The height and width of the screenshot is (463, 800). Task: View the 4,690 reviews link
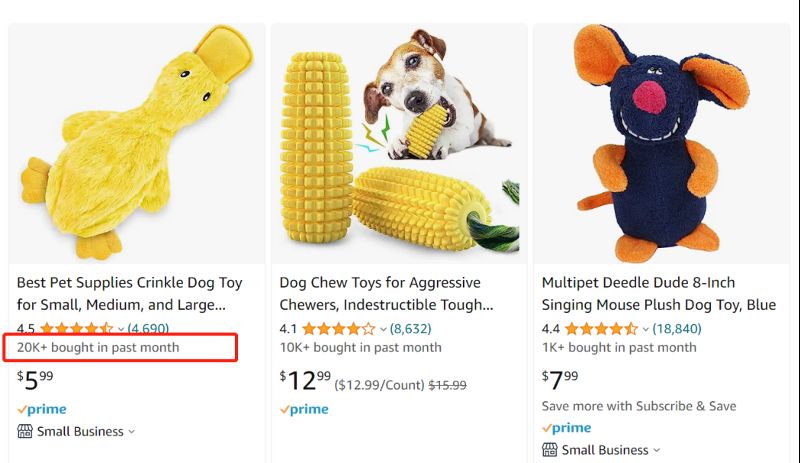[148, 328]
